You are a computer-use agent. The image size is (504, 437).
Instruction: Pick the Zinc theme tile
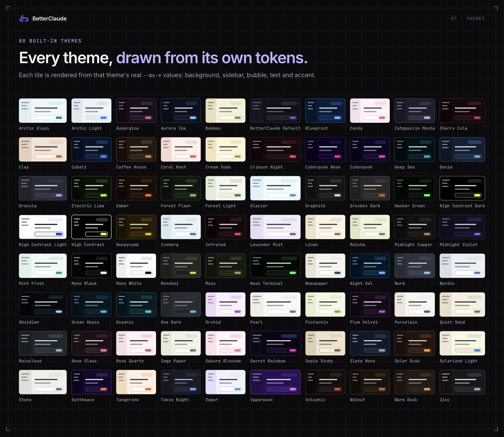[462, 382]
